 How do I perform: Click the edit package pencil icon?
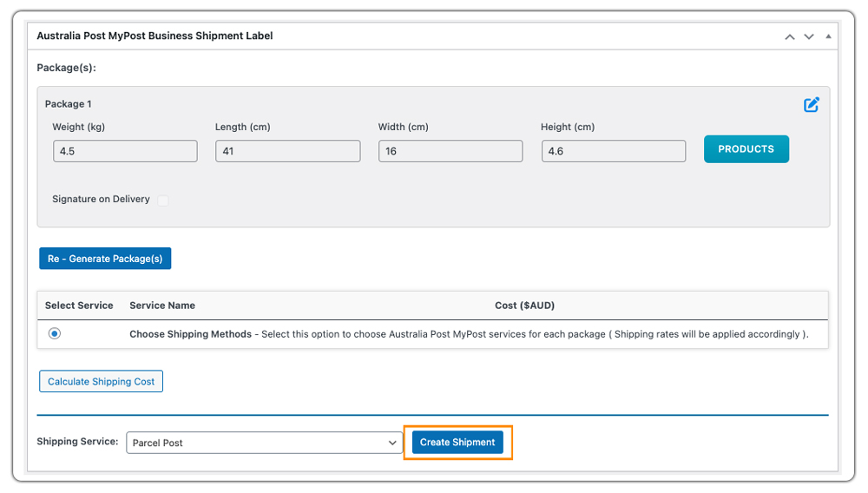[x=811, y=104]
